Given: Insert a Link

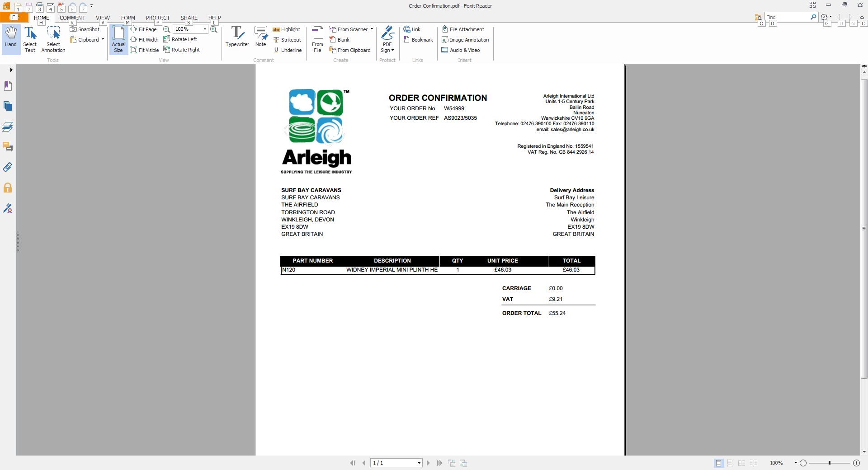Looking at the screenshot, I should pos(412,29).
